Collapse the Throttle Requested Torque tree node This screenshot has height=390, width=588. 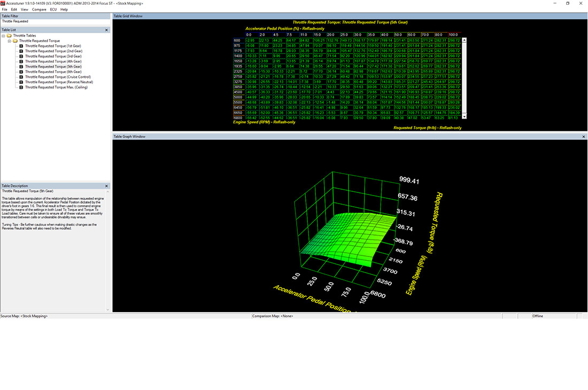click(10, 41)
